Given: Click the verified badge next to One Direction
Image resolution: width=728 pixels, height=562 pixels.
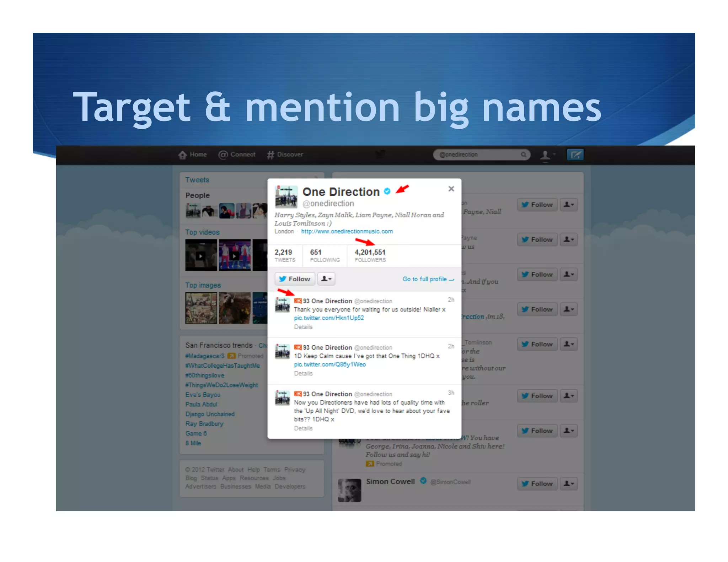Looking at the screenshot, I should [387, 191].
